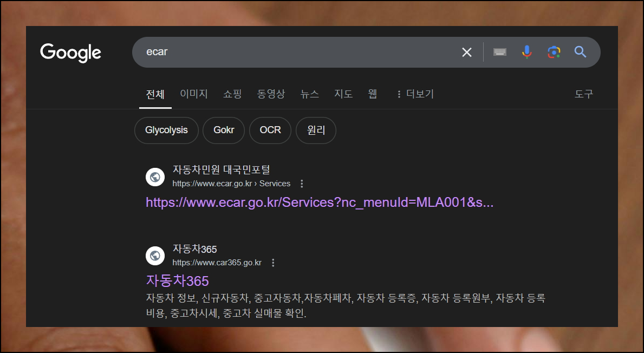This screenshot has height=353, width=644.
Task: Open the on-screen keyboard input tool
Action: [500, 52]
